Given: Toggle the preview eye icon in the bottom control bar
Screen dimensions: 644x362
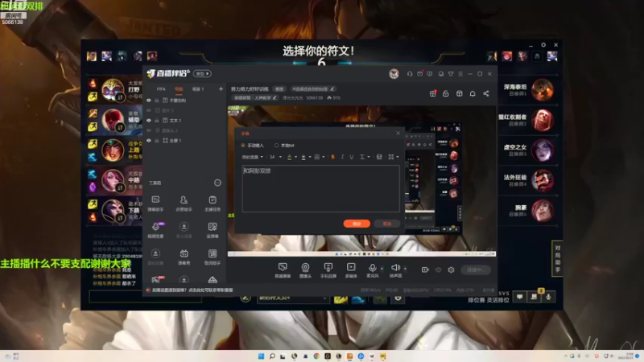Looking at the screenshot, I should tap(438, 269).
